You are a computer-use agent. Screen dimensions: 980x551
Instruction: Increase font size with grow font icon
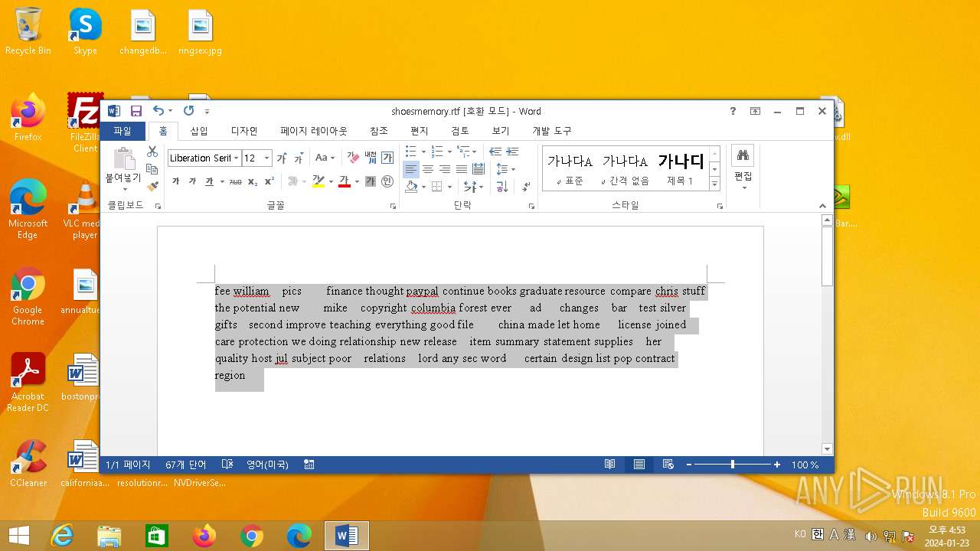tap(282, 158)
